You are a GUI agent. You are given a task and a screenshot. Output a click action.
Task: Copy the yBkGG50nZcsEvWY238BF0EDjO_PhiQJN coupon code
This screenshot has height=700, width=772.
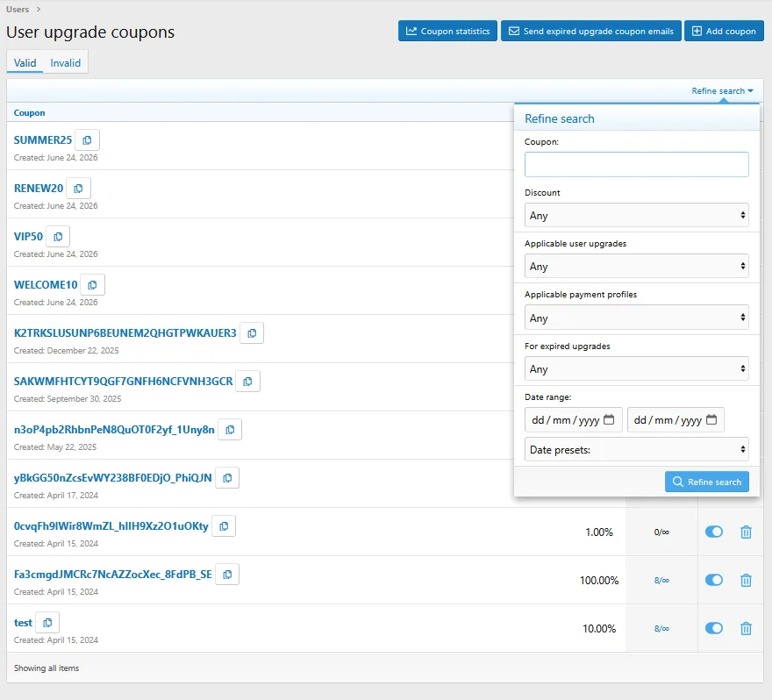[227, 478]
